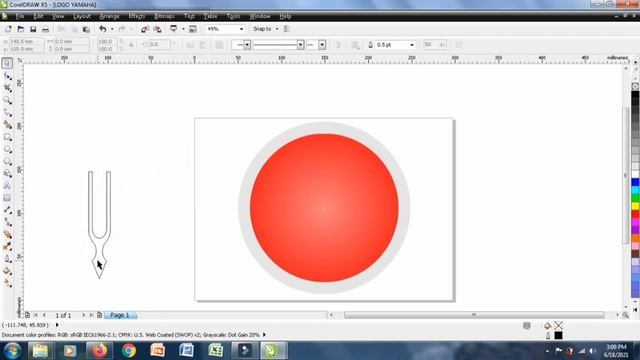Image resolution: width=640 pixels, height=360 pixels.
Task: Pick the red palette swatch
Action: 635,214
